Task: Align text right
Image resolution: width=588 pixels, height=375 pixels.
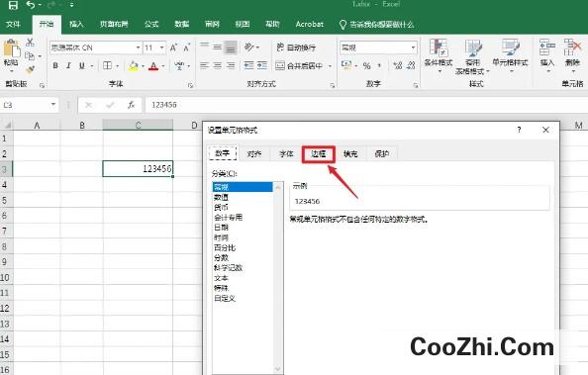Action: (x=231, y=65)
